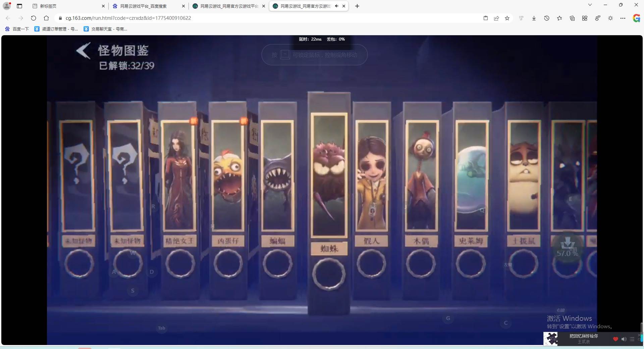Add this page to favorites
The width and height of the screenshot is (644, 349).
pyautogui.click(x=507, y=18)
